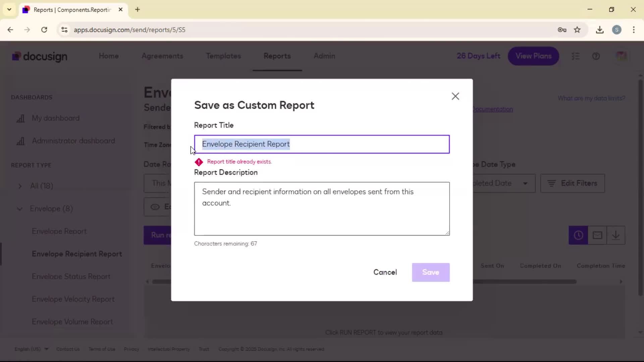The height and width of the screenshot is (362, 644).
Task: Open the password manager key icon
Action: click(562, 30)
